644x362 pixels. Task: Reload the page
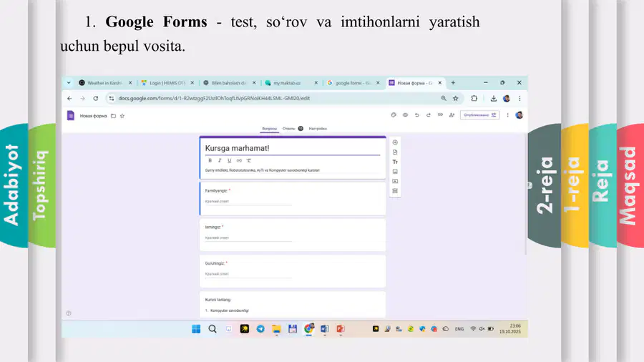tap(96, 99)
